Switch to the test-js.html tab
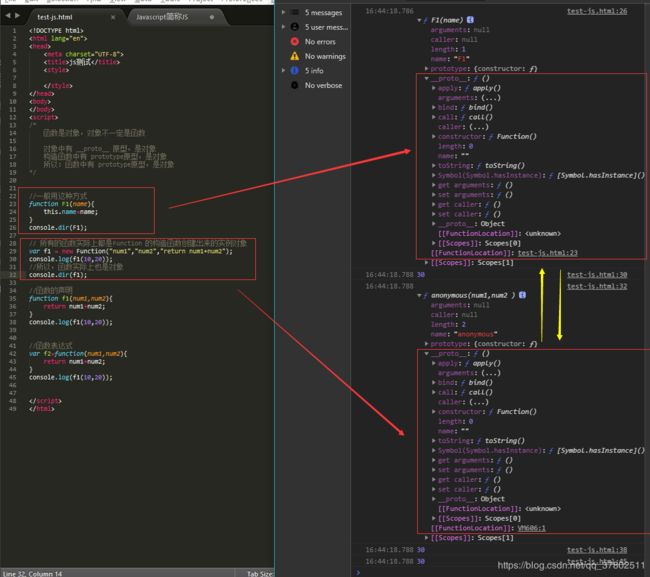Screen dimensions: 650x577 pyautogui.click(x=55, y=17)
